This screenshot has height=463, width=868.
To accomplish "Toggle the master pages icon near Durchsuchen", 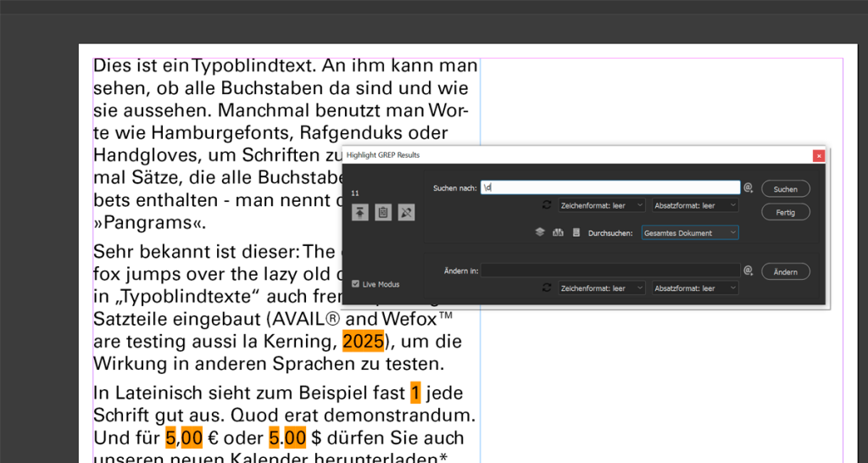I will 558,232.
